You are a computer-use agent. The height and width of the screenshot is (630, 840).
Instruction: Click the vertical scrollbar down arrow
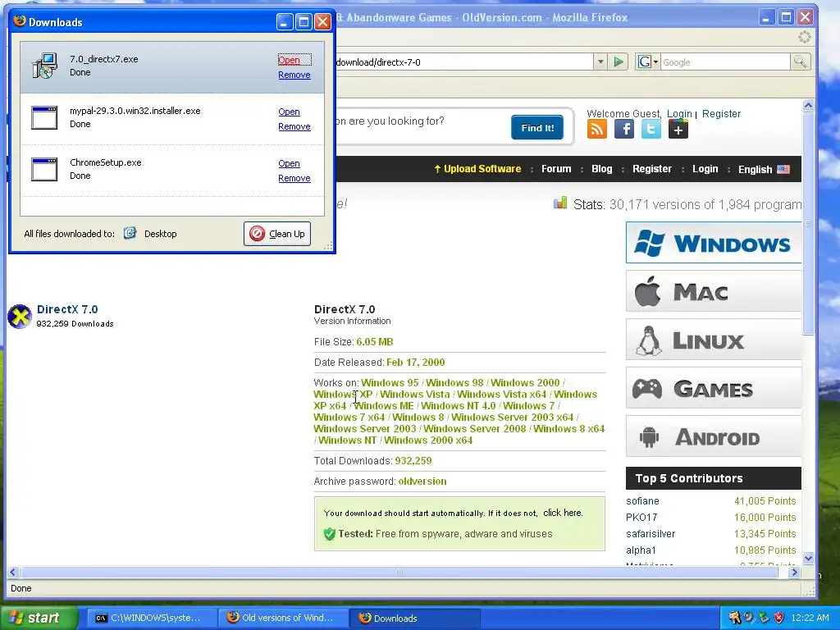coord(808,558)
